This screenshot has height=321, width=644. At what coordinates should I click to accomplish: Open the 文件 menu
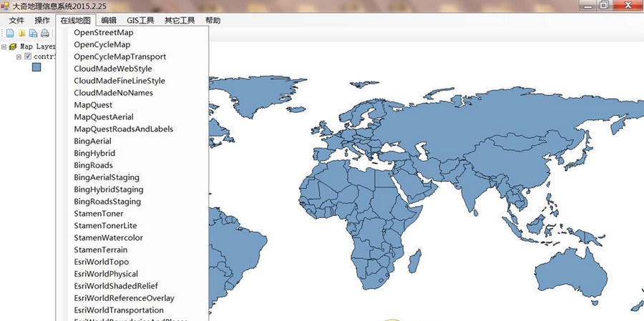[x=17, y=21]
